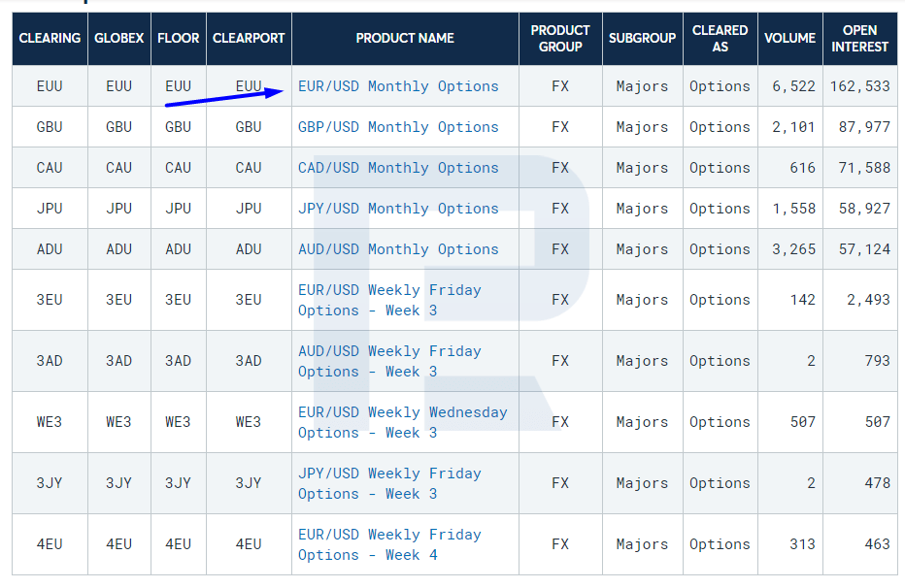This screenshot has height=588, width=905.
Task: Open JPY/USD Monthly Options product link
Action: click(398, 209)
